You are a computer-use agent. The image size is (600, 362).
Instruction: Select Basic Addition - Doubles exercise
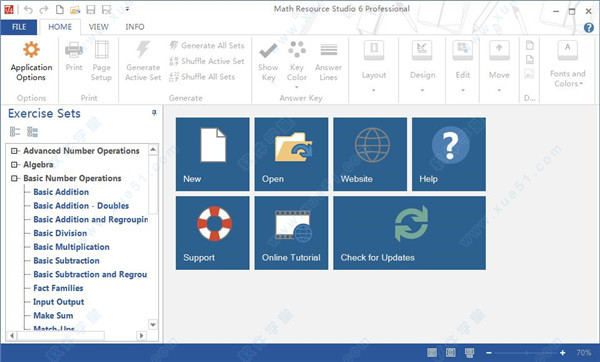point(81,206)
